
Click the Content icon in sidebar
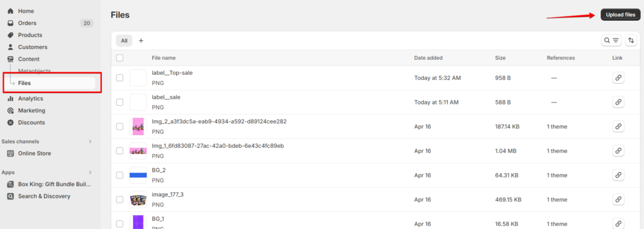tap(11, 59)
